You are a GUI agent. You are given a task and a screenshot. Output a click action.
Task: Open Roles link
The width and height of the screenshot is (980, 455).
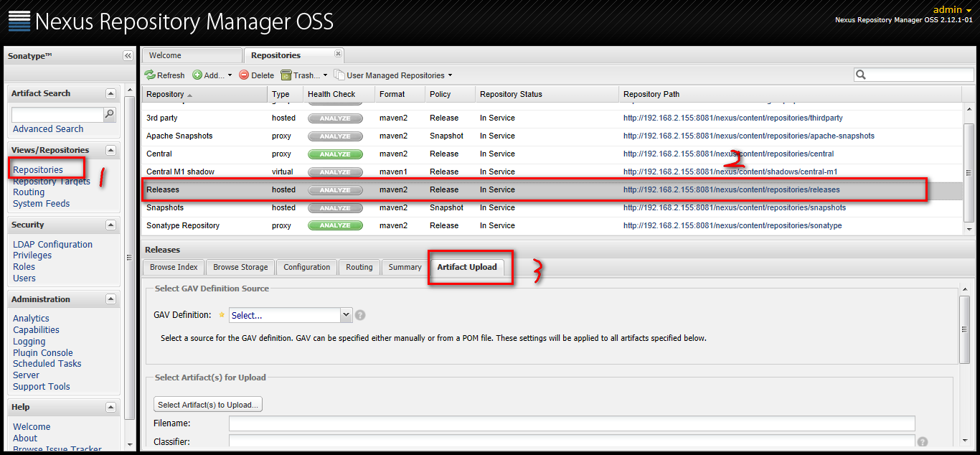point(24,267)
